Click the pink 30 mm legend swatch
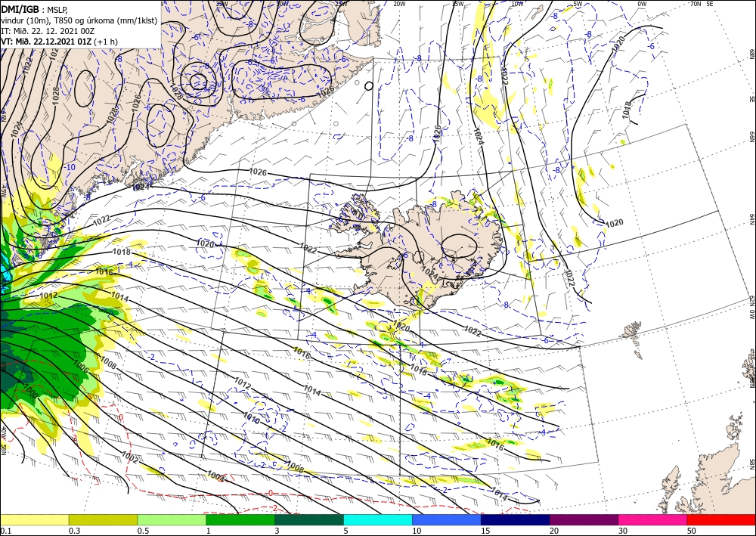 pos(652,519)
